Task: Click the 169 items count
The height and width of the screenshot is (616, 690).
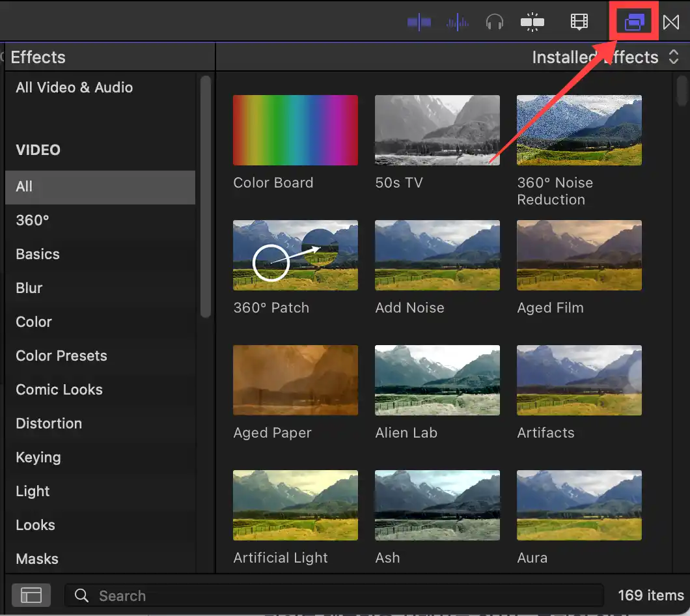Action: (x=651, y=595)
